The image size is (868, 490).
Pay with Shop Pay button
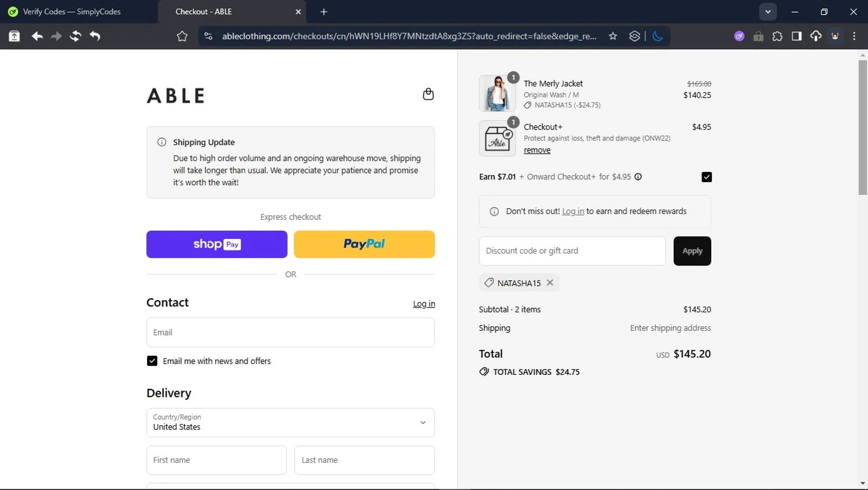[217, 244]
